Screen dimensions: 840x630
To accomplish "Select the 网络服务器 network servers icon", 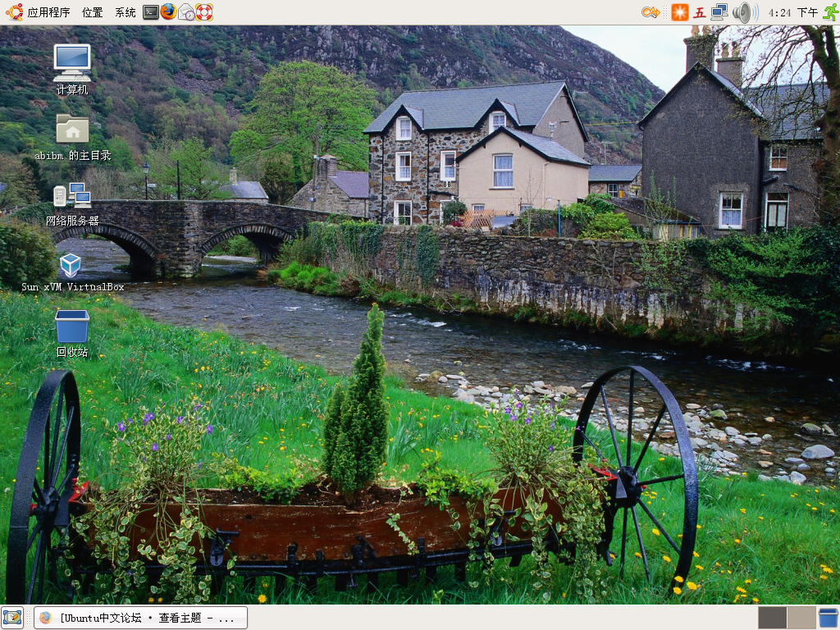I will tap(72, 204).
